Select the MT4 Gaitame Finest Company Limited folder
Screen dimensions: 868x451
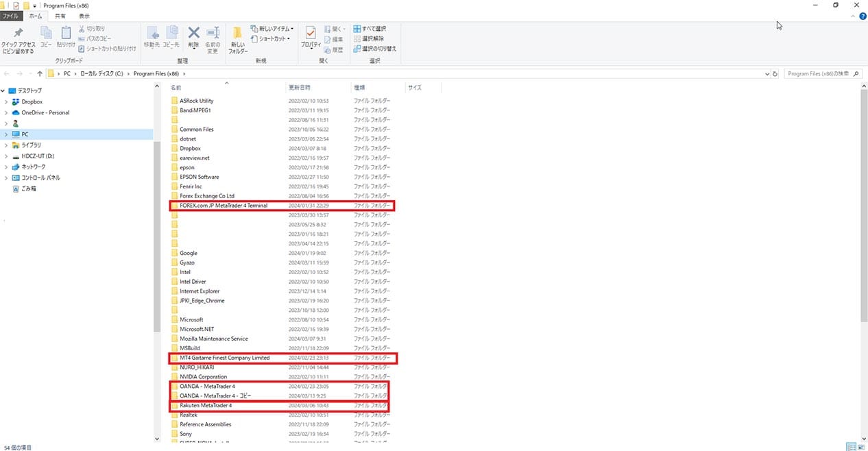225,358
